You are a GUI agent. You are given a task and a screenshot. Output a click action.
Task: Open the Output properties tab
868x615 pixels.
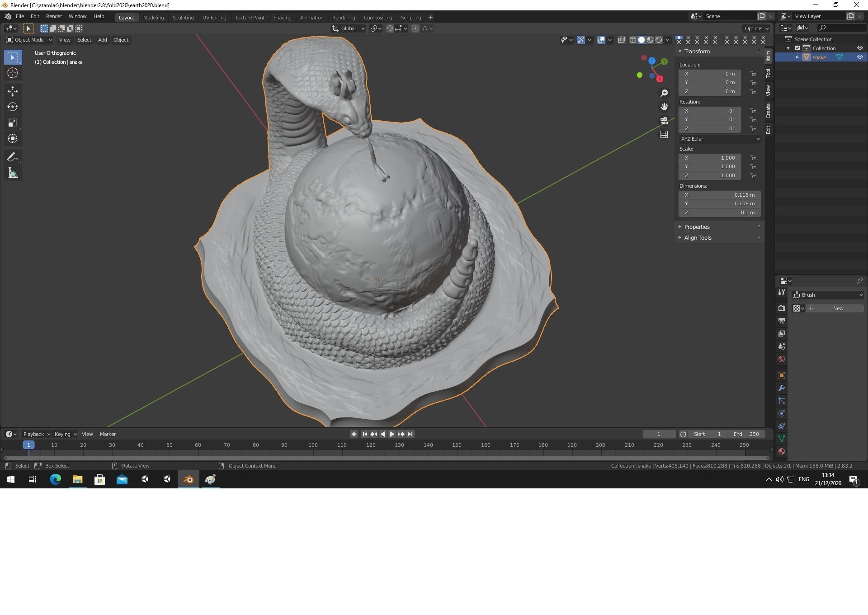click(x=782, y=321)
